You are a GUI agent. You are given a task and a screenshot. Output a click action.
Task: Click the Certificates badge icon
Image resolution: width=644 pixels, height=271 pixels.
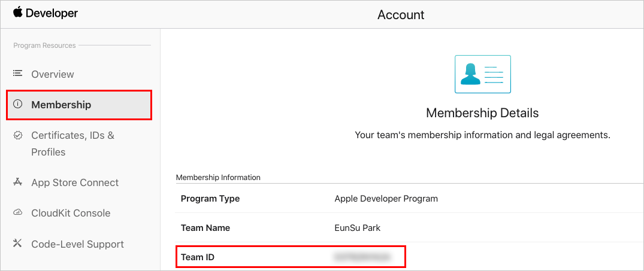click(x=17, y=135)
